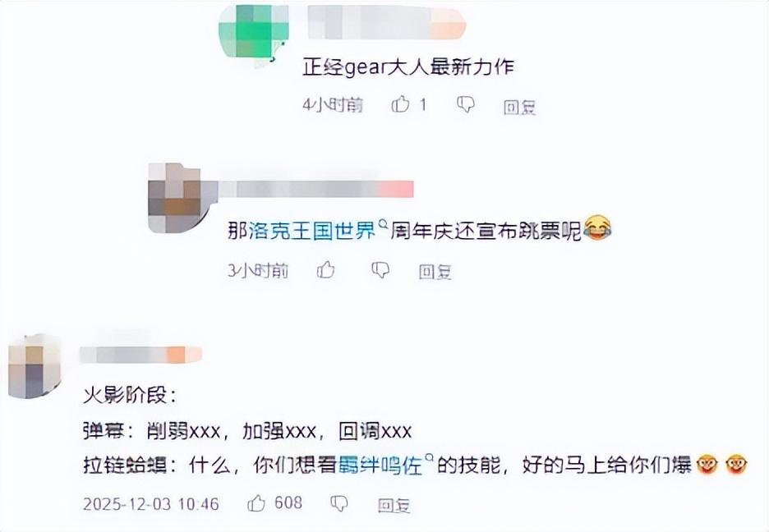Open the avatar of the 火影阶段 commenter

(35, 366)
